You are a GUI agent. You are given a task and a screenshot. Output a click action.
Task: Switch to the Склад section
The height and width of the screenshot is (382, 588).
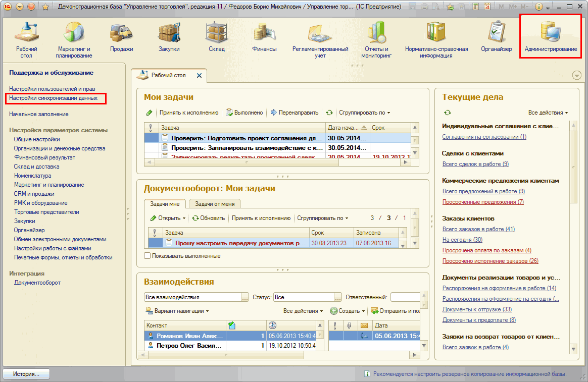(x=217, y=37)
